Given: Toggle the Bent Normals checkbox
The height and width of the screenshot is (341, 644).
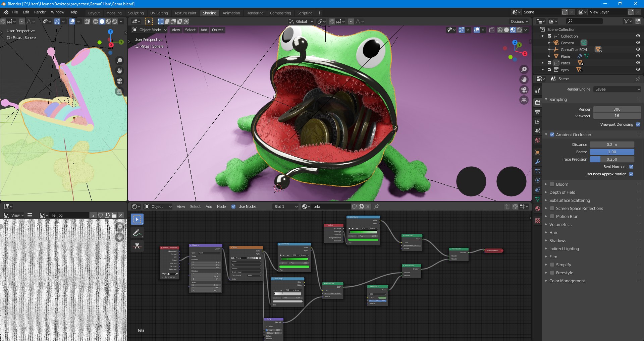Looking at the screenshot, I should click(631, 167).
